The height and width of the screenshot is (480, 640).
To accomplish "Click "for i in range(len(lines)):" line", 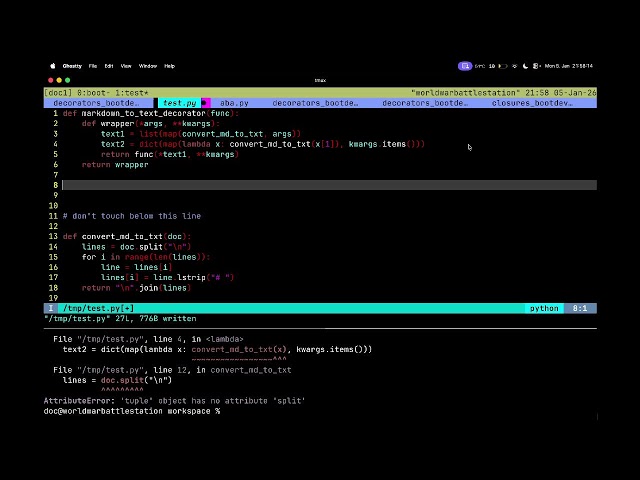I will [146, 257].
